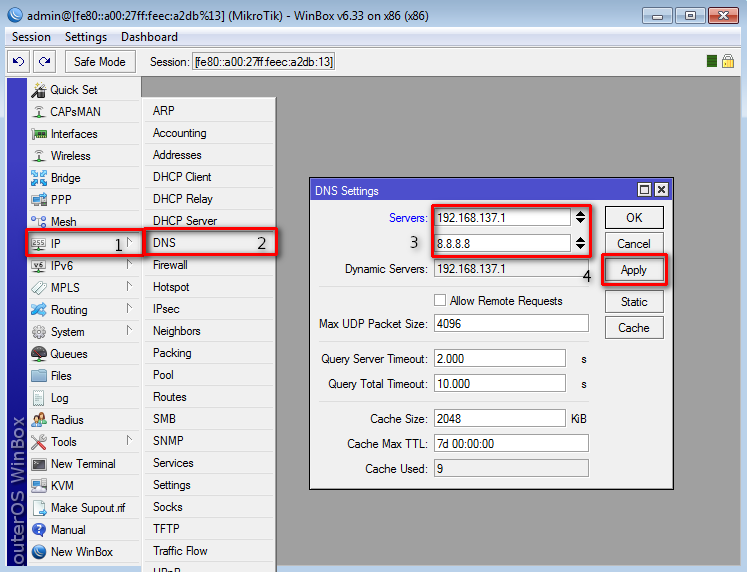Select DNS from IP submenu
This screenshot has width=747, height=572.
[210, 243]
